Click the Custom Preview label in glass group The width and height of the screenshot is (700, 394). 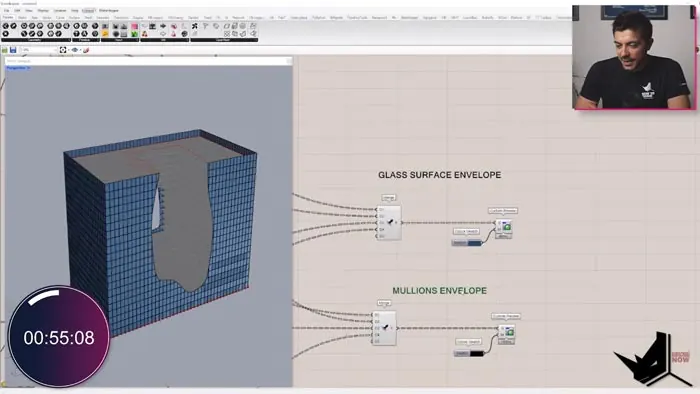(503, 210)
